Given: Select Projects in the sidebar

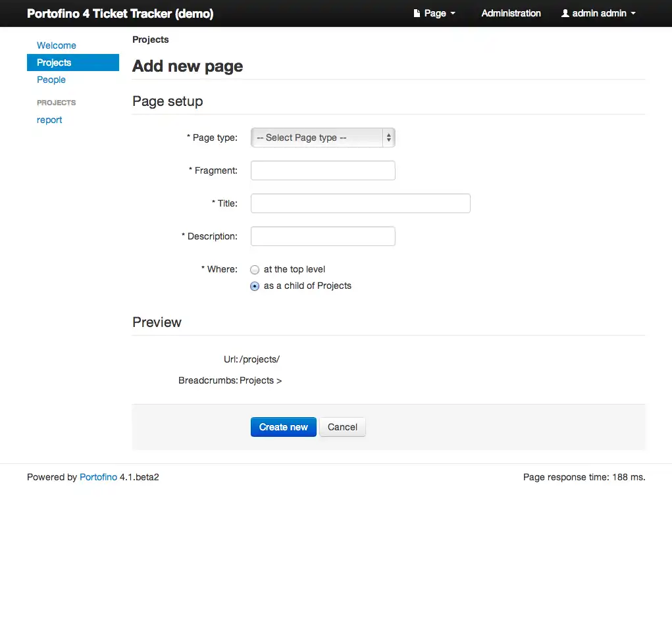Looking at the screenshot, I should coord(54,63).
